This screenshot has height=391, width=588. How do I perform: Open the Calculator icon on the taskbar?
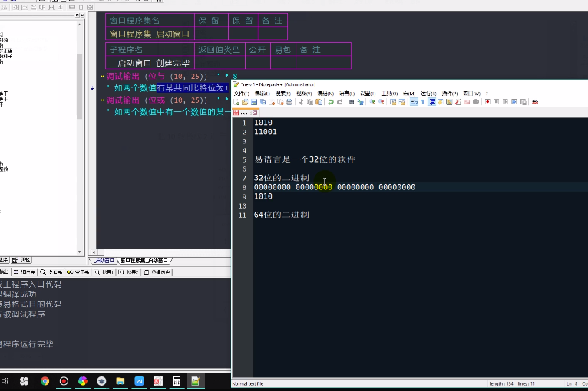(x=177, y=381)
